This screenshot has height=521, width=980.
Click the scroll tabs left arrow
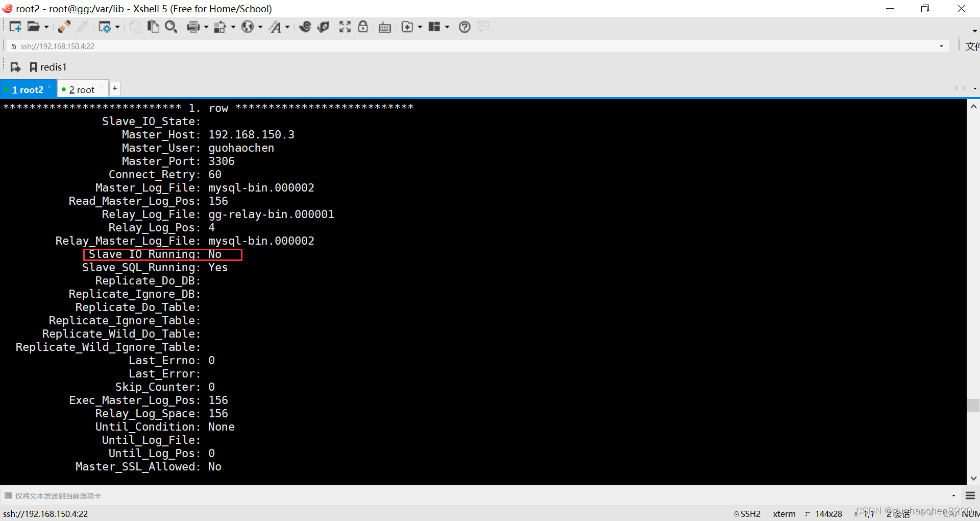[x=957, y=88]
